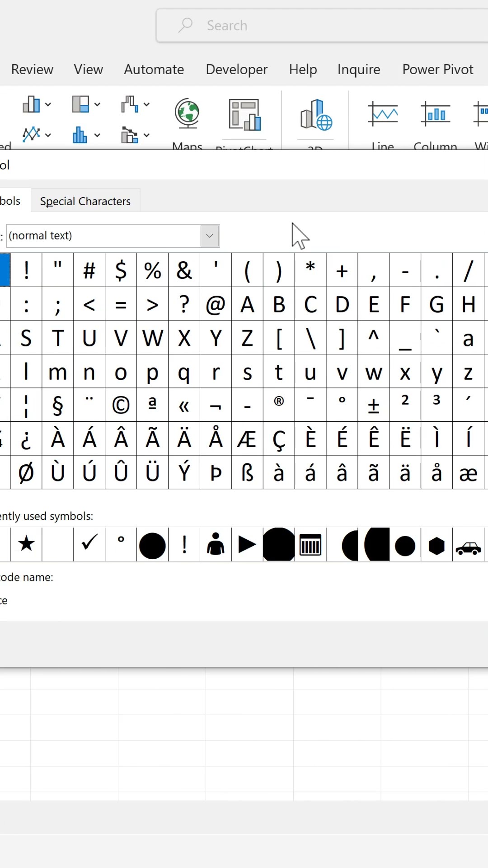Screen dimensions: 488x868
Task: Switch to the Inquire tab
Action: [359, 69]
